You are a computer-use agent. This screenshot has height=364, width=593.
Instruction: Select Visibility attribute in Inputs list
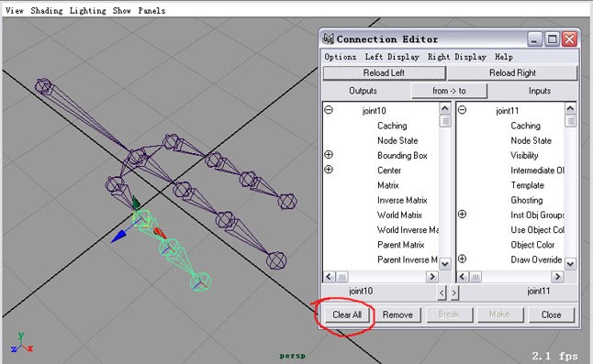524,155
